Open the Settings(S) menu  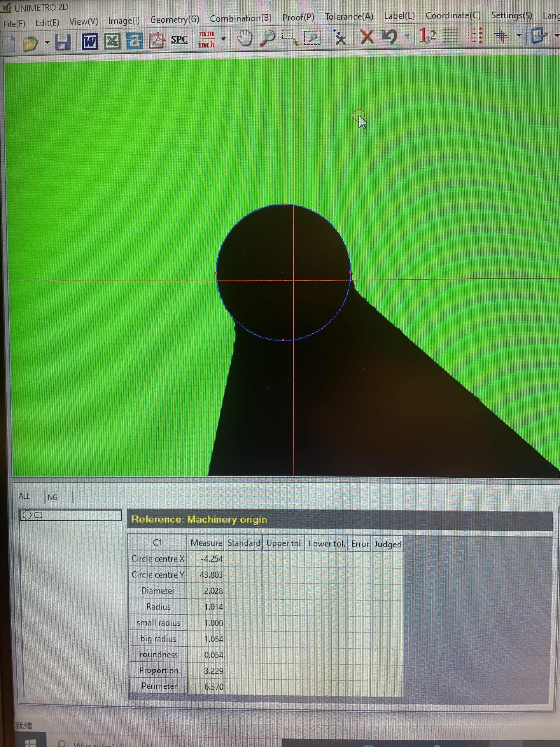point(512,15)
